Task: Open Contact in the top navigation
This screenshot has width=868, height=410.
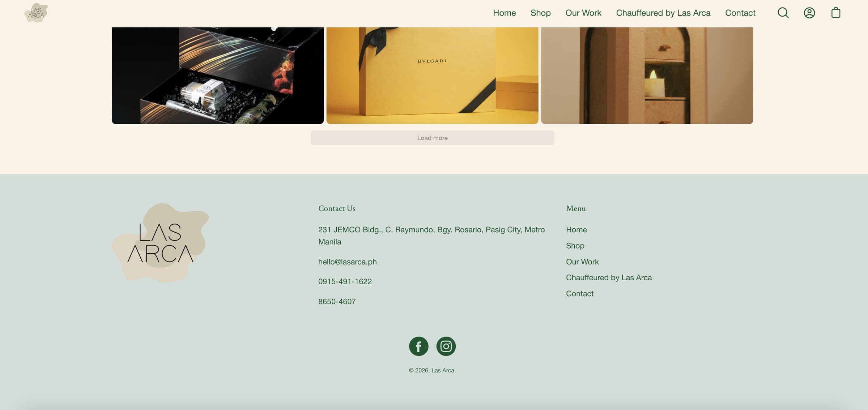Action: (740, 13)
